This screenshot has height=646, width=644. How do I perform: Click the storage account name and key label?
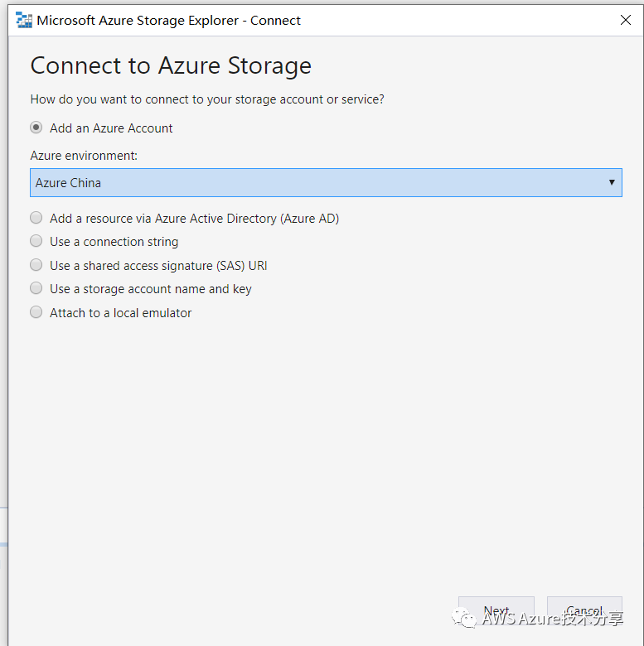tap(150, 289)
